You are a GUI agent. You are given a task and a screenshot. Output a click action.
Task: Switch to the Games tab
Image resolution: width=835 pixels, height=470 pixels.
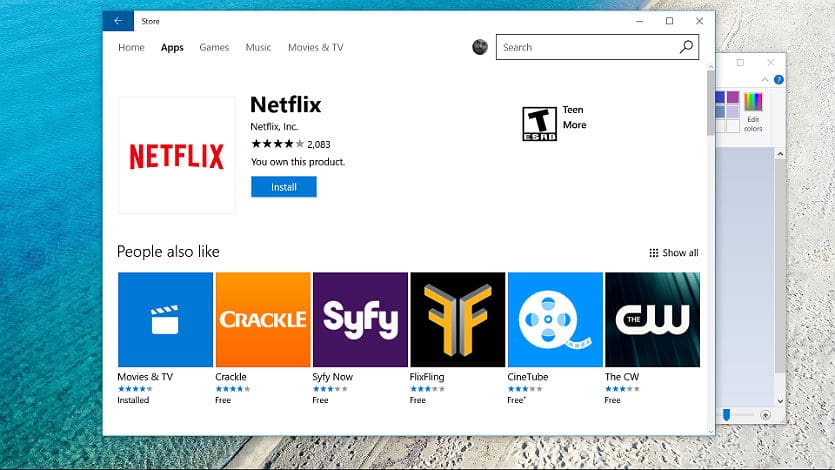click(x=214, y=47)
